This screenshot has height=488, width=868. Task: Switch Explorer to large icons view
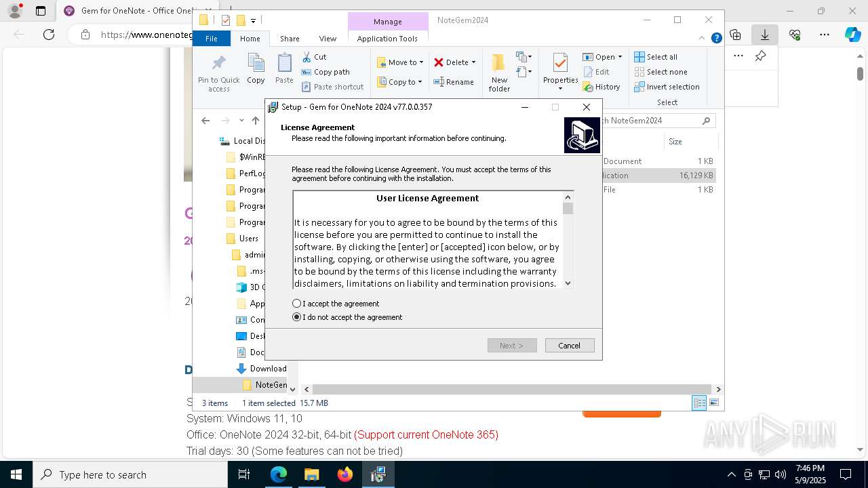pos(713,403)
